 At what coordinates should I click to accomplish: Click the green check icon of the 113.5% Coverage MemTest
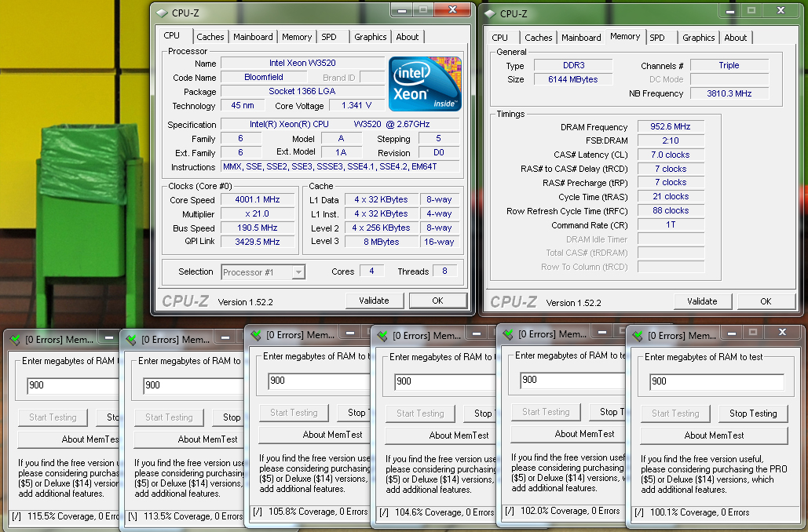point(131,340)
